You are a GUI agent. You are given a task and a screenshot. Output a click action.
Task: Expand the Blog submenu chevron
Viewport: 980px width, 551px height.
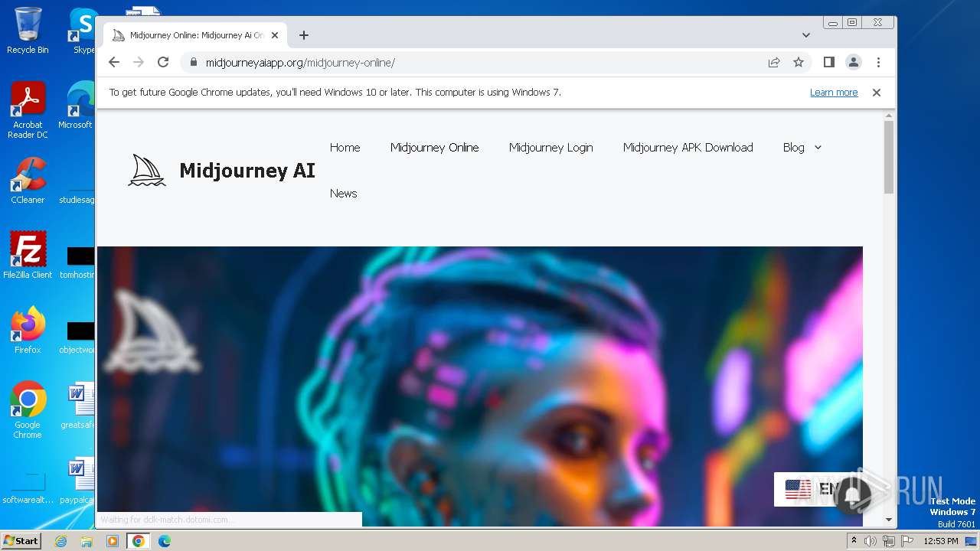coord(818,148)
